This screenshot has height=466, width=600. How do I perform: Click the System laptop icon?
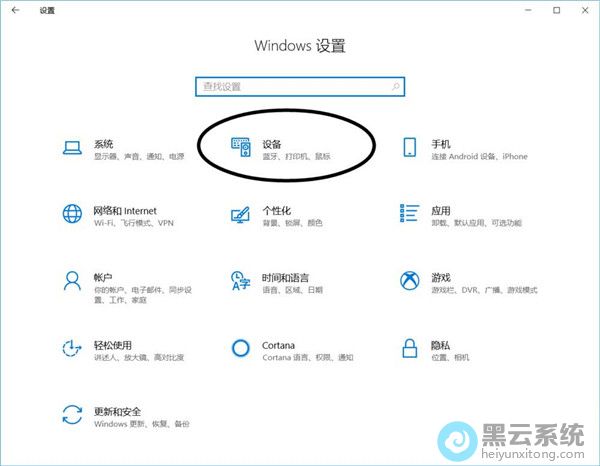pyautogui.click(x=72, y=148)
